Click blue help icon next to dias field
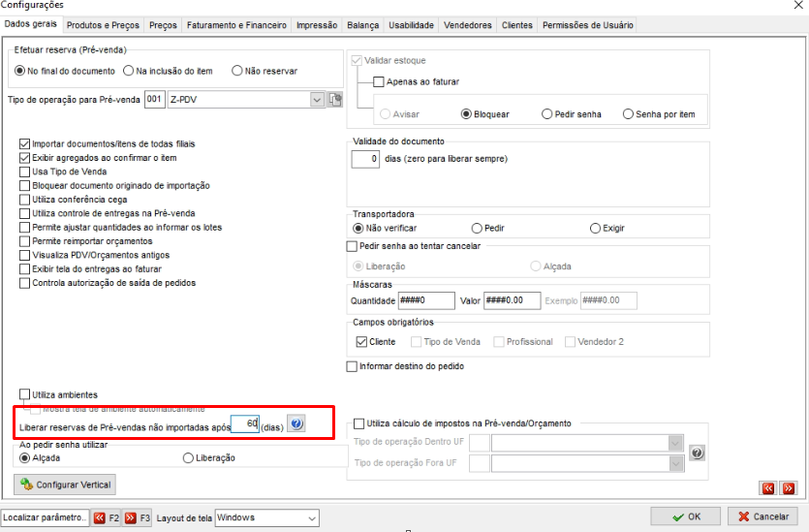This screenshot has height=532, width=809. point(296,424)
